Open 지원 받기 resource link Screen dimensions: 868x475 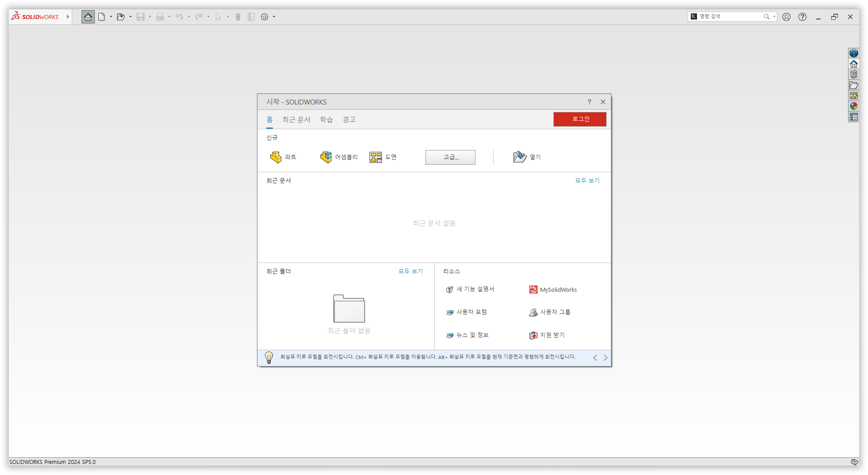pos(547,335)
